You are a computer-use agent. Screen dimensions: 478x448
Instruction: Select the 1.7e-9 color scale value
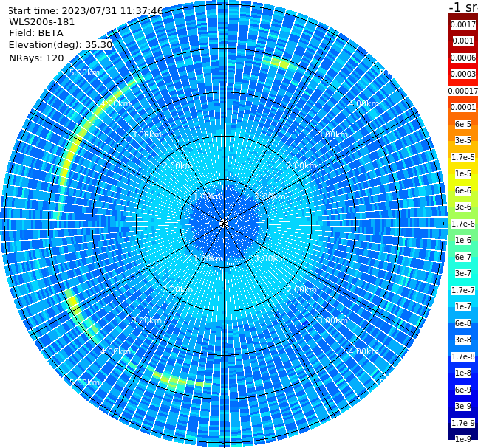click(463, 423)
